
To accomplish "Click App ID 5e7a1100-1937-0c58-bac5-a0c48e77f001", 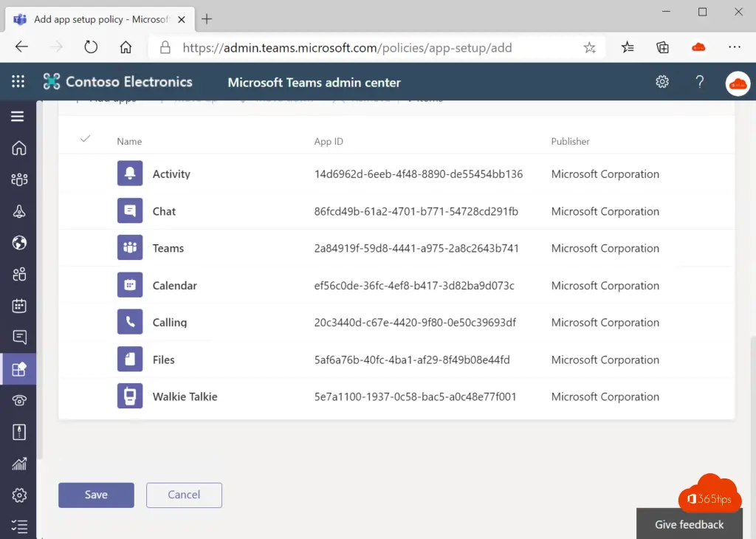I will [x=415, y=396].
